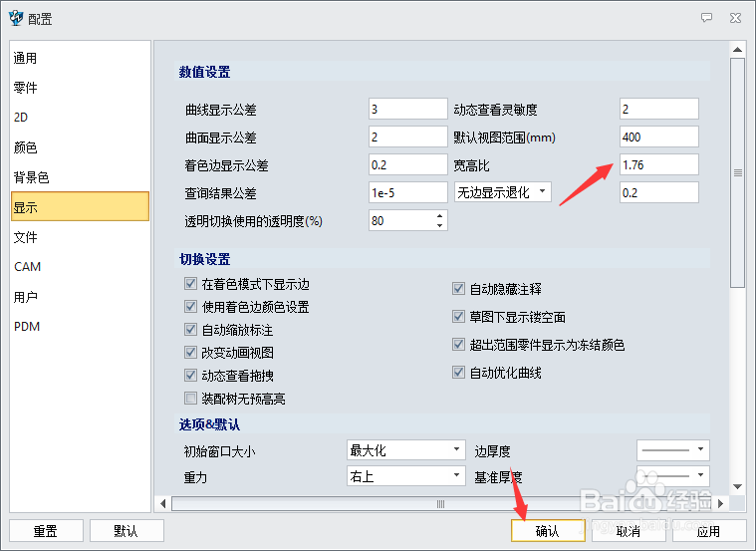Screen dimensions: 756x551
Task: Toggle 在着色模式下显示边 checkbox
Action: tap(190, 284)
